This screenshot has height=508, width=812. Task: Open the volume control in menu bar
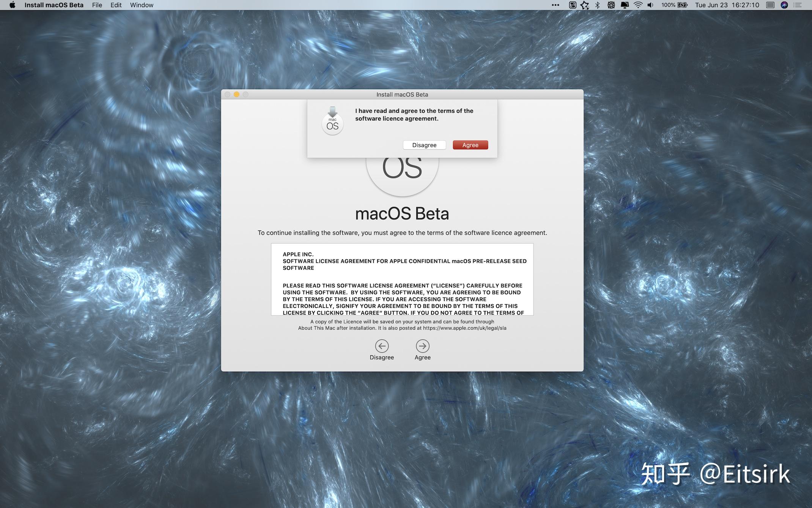pyautogui.click(x=650, y=5)
